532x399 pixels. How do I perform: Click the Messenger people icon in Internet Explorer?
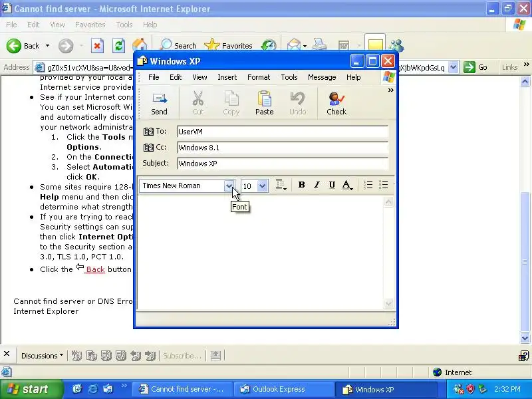click(396, 45)
